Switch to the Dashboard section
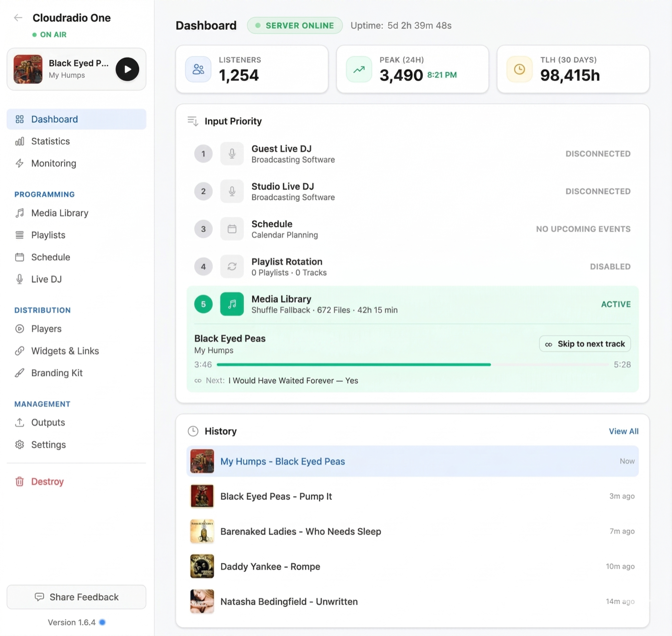 54,119
